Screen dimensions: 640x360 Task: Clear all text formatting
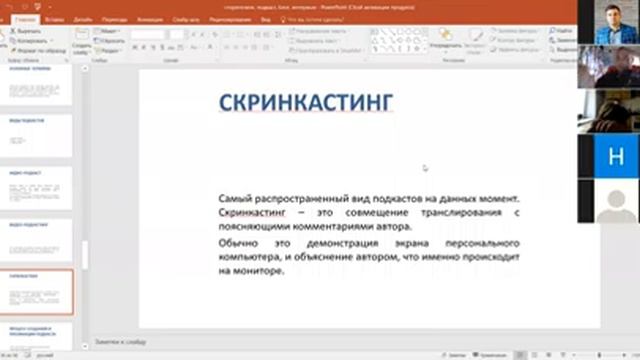(x=215, y=36)
